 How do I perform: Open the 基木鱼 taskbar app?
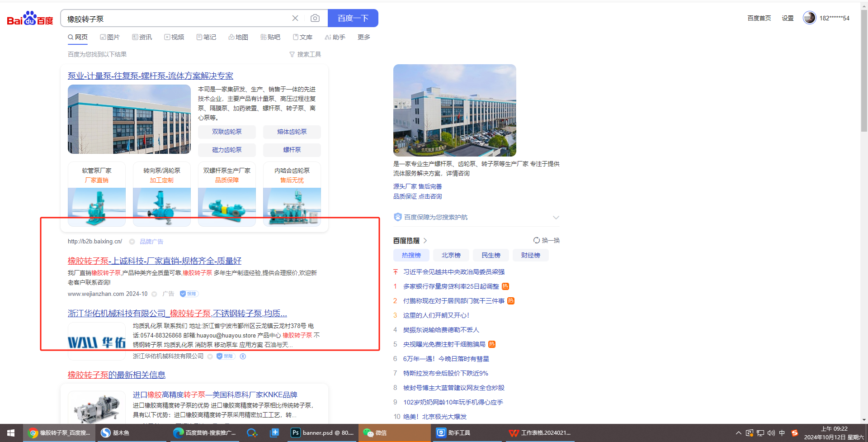131,433
